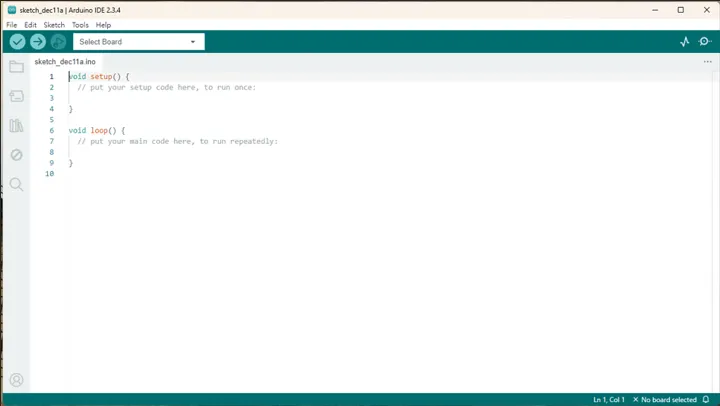Open the Sketchbook folder panel

[x=17, y=67]
